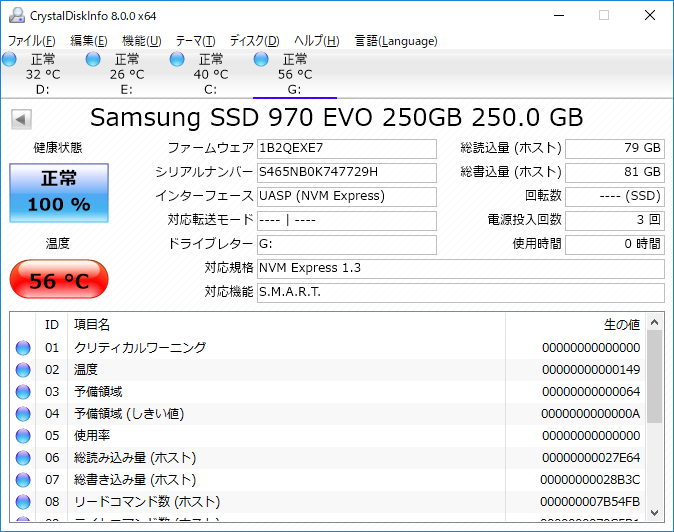Select the リードコマンド数 (ホスト) row name
Viewport: 674px width, 532px height.
coord(147,502)
